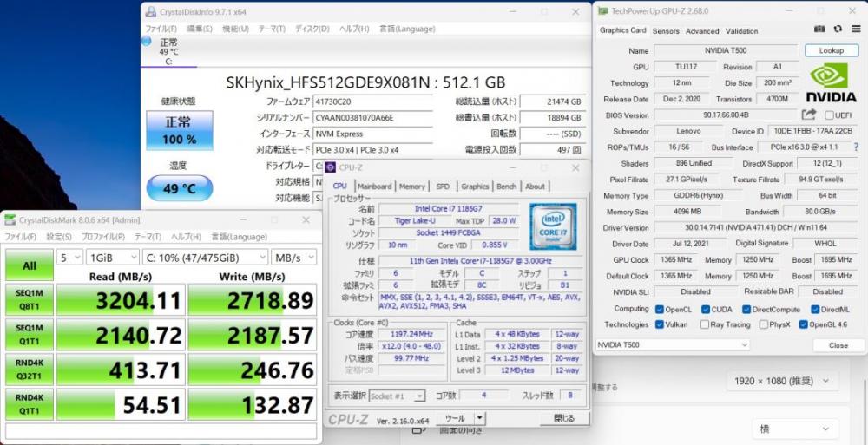Run the RND4K Q1T1 test
The image size is (868, 445).
click(x=30, y=403)
